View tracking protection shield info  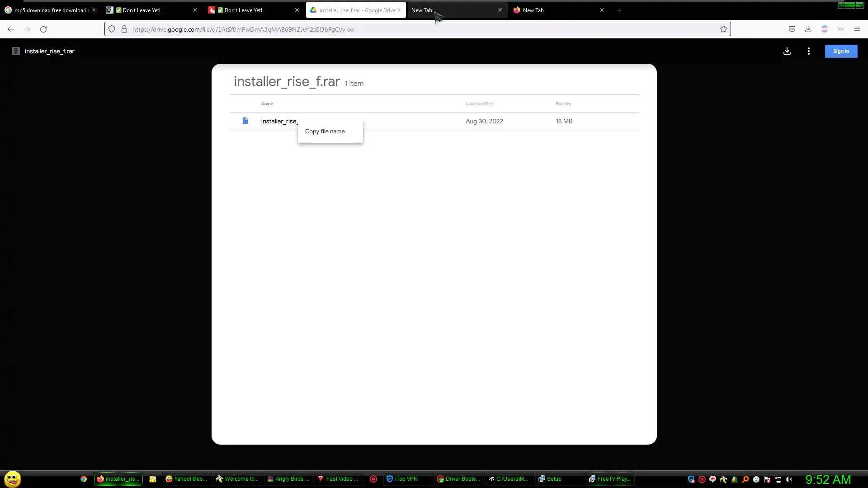[x=112, y=29]
